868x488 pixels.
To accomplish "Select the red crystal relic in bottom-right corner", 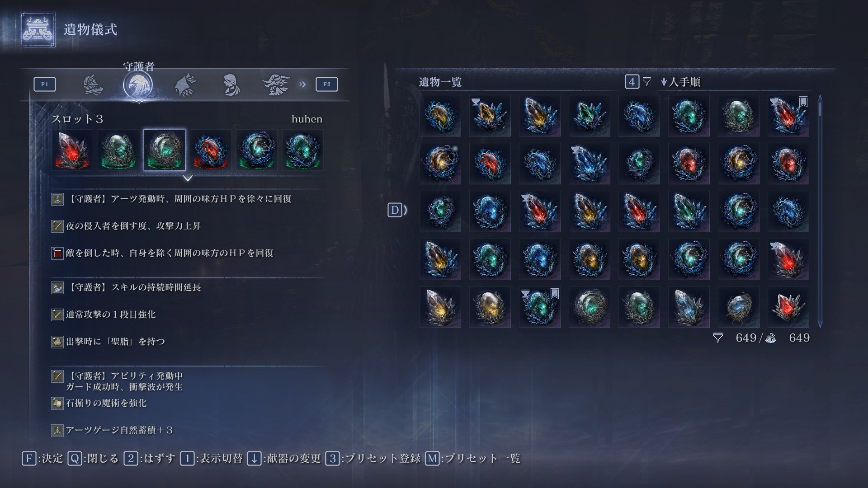I will tap(788, 307).
